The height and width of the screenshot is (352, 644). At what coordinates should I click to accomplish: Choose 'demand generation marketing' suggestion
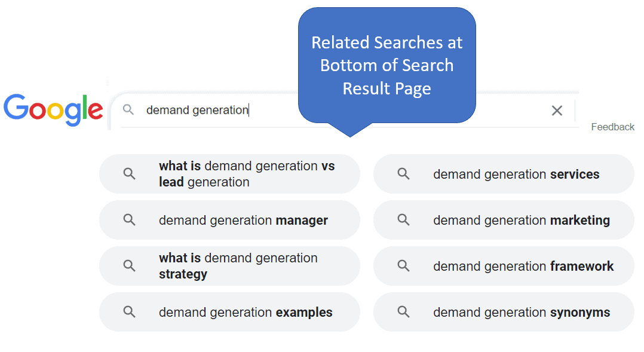521,221
